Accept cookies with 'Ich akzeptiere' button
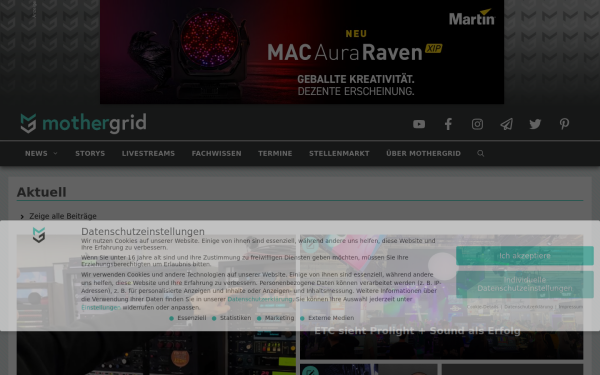Image resolution: width=600 pixels, height=375 pixels. point(525,256)
